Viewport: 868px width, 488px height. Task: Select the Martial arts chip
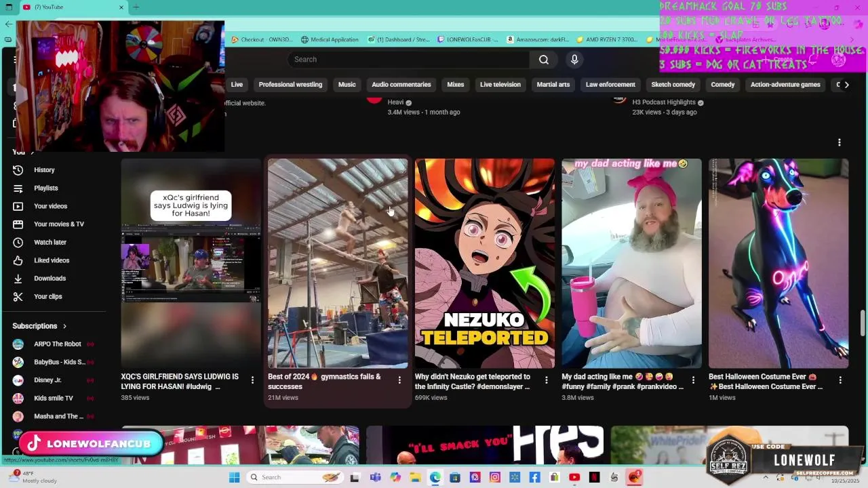tap(553, 85)
